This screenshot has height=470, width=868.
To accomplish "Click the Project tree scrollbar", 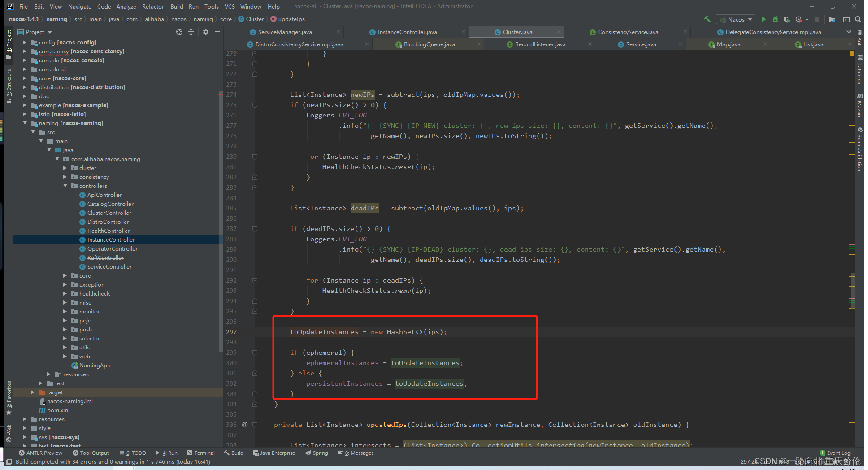I will point(221,222).
